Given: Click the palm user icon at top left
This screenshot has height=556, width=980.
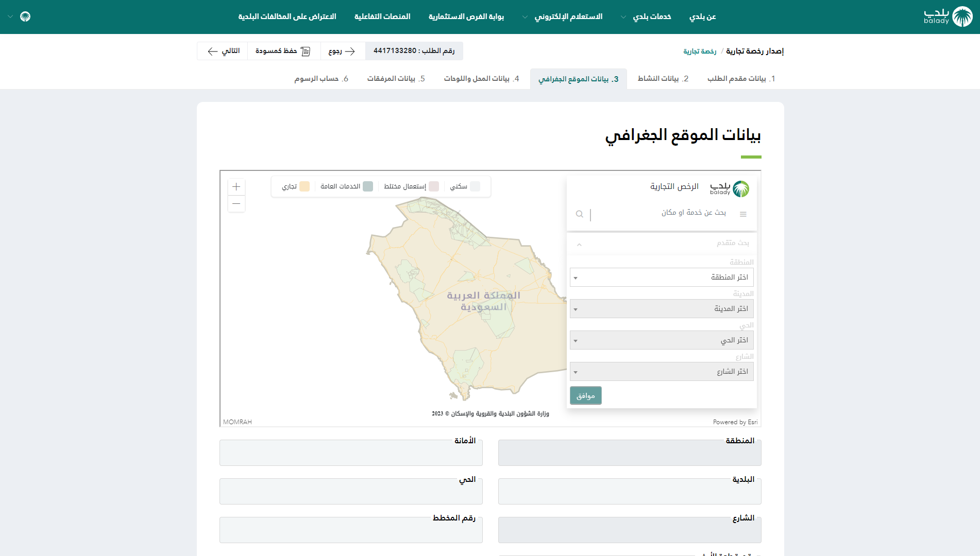Looking at the screenshot, I should [25, 16].
